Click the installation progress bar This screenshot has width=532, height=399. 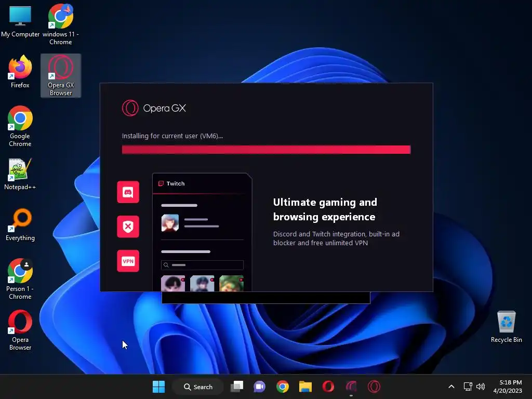tap(267, 150)
